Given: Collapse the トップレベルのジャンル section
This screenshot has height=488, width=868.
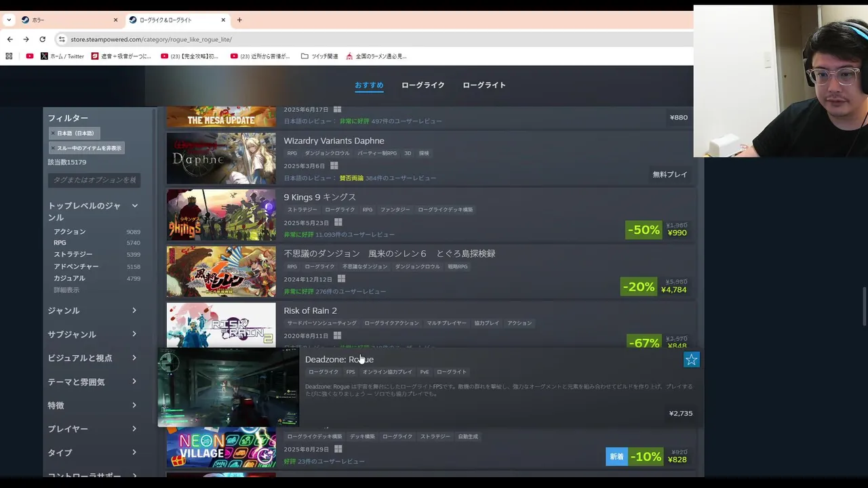Looking at the screenshot, I should pos(134,205).
